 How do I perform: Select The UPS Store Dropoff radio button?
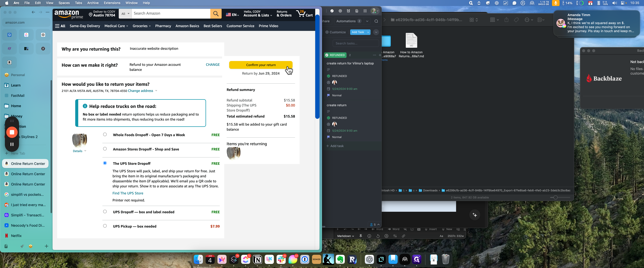[x=105, y=163]
